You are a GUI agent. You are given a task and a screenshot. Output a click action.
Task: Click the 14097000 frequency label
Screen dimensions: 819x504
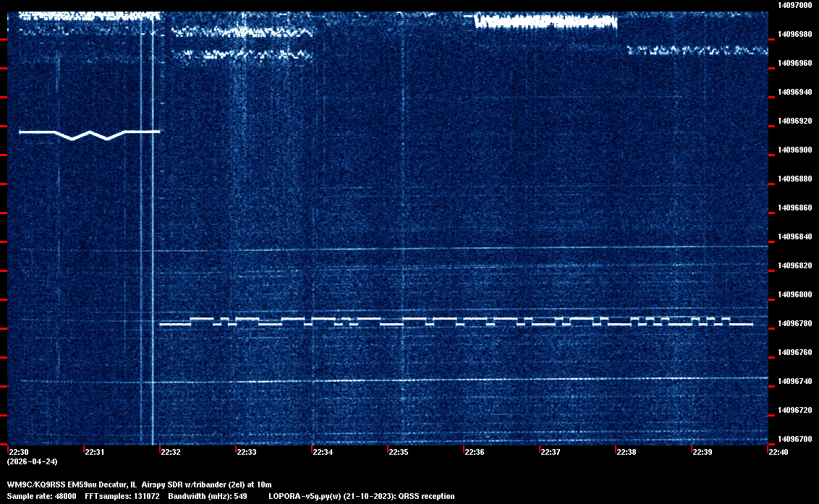794,6
